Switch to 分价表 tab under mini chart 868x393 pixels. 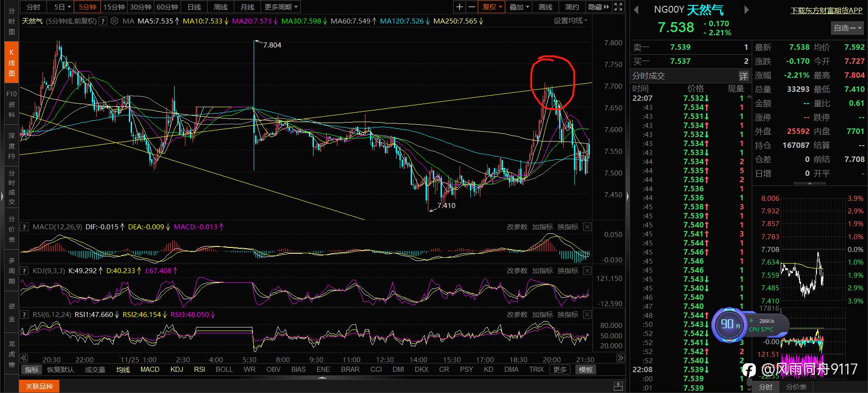click(796, 387)
